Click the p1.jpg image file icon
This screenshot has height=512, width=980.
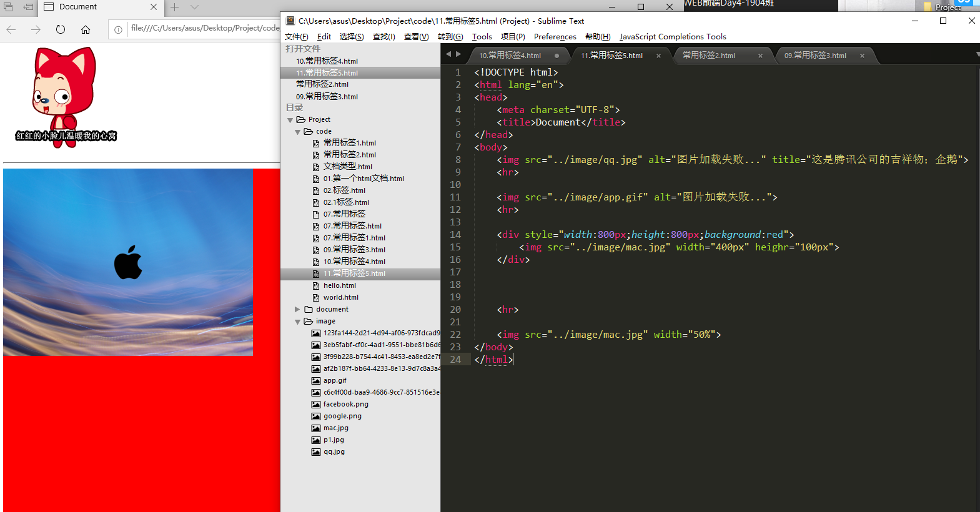click(316, 440)
